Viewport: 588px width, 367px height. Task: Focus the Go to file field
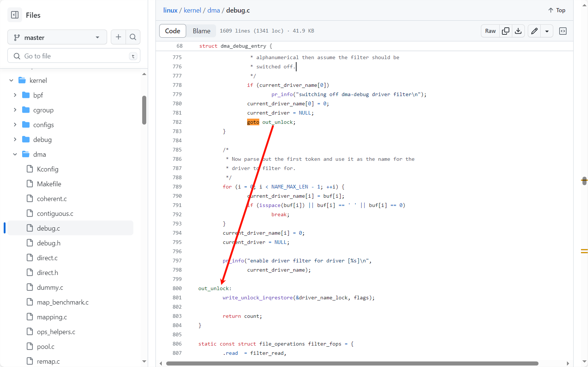tap(74, 56)
